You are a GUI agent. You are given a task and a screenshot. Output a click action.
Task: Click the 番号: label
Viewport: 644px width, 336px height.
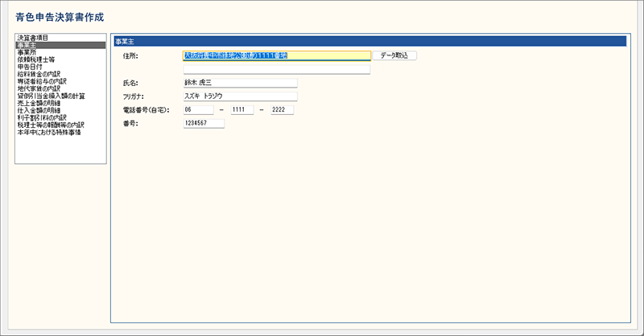pyautogui.click(x=130, y=124)
